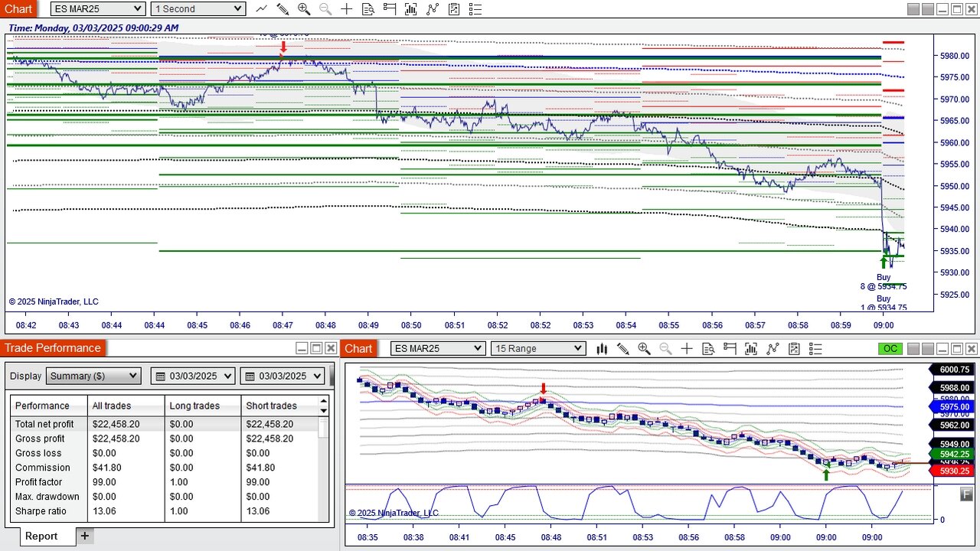Select Gross loss row label

[x=38, y=453]
